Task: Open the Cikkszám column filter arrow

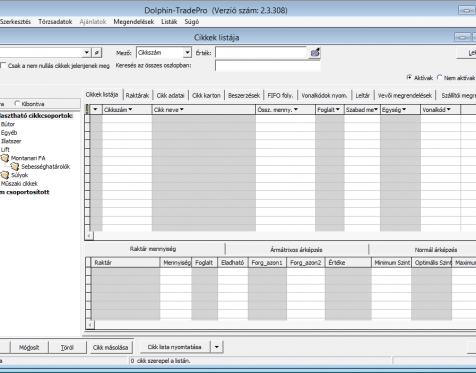Action: click(x=130, y=109)
